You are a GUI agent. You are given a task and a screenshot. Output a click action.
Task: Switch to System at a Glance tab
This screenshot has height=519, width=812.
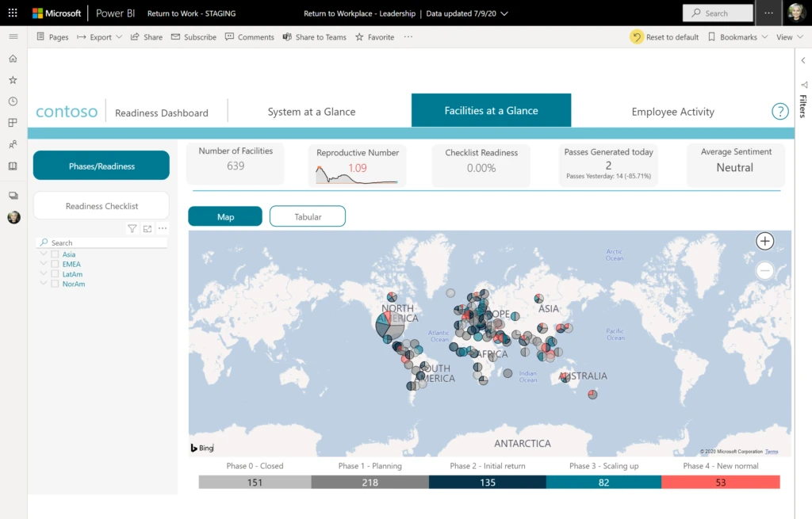click(x=311, y=112)
